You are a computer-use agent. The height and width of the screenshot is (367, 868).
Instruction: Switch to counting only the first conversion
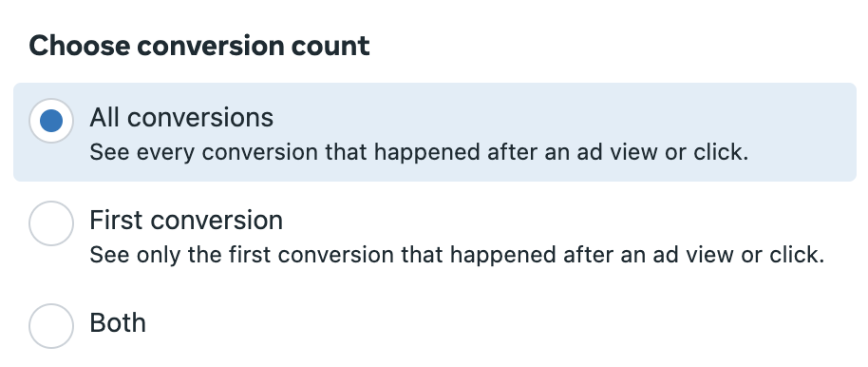click(51, 223)
